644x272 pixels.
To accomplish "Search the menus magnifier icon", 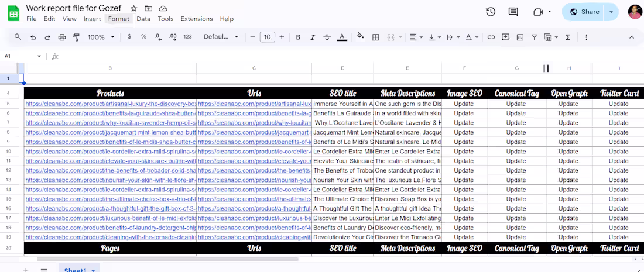I will click(x=18, y=37).
